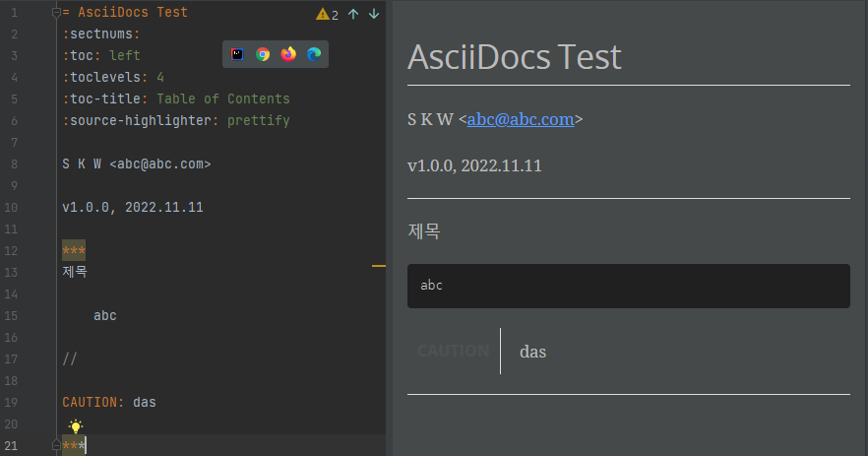Open preview in Edge browser
868x456 pixels.
(314, 54)
